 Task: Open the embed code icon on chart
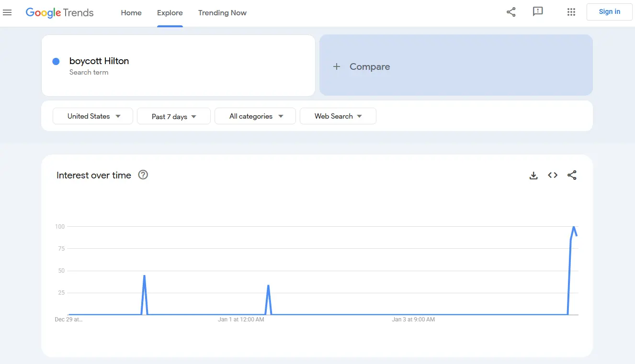553,176
